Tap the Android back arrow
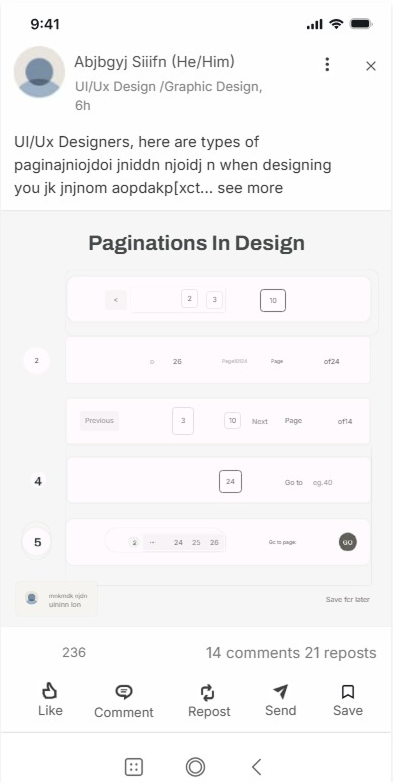 [x=257, y=767]
